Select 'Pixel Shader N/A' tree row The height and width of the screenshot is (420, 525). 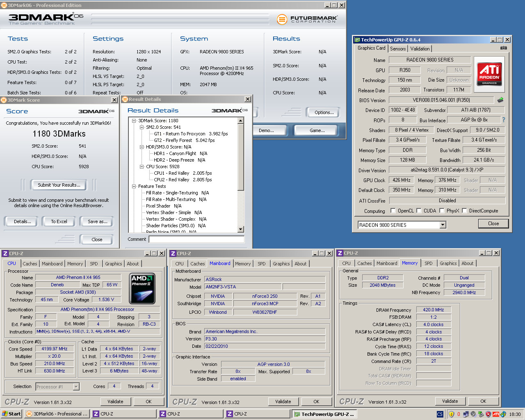click(164, 206)
